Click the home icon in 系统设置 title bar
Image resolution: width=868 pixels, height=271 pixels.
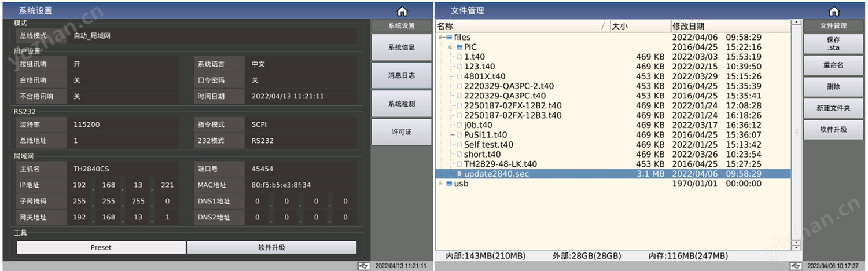click(402, 11)
